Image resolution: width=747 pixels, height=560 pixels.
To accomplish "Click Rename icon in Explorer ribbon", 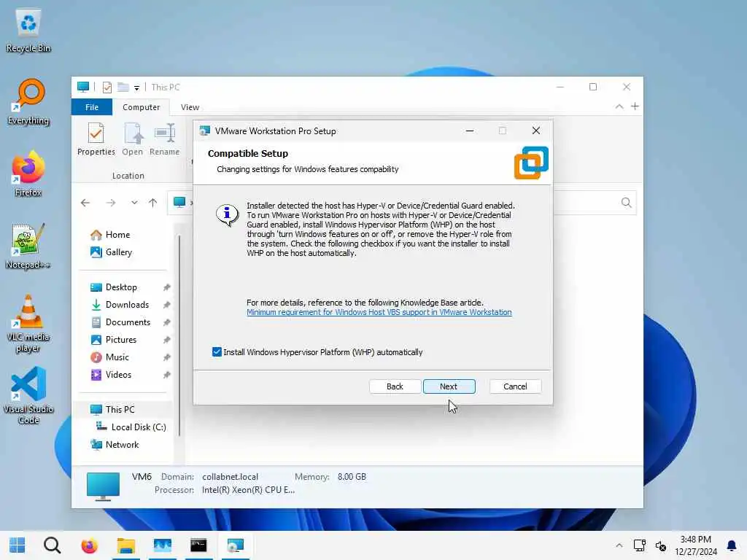I will point(164,139).
